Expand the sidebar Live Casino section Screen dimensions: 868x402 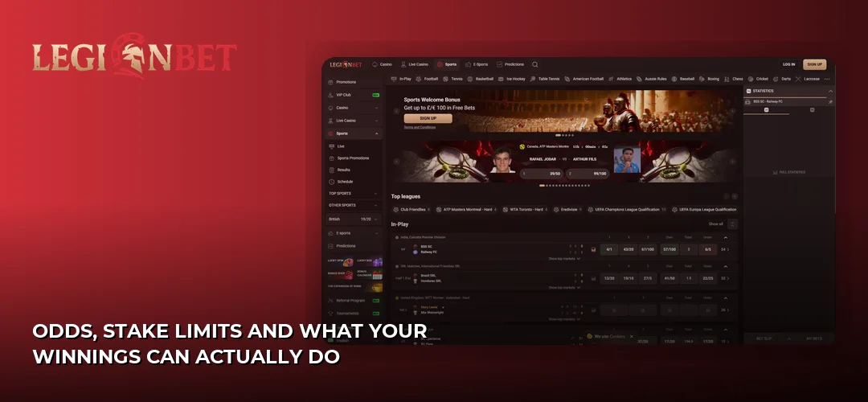pyautogui.click(x=377, y=121)
